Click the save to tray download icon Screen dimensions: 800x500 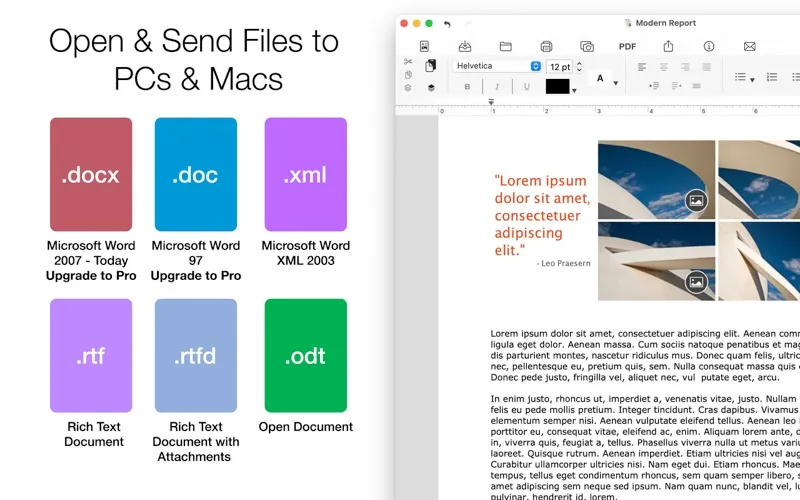click(465, 46)
